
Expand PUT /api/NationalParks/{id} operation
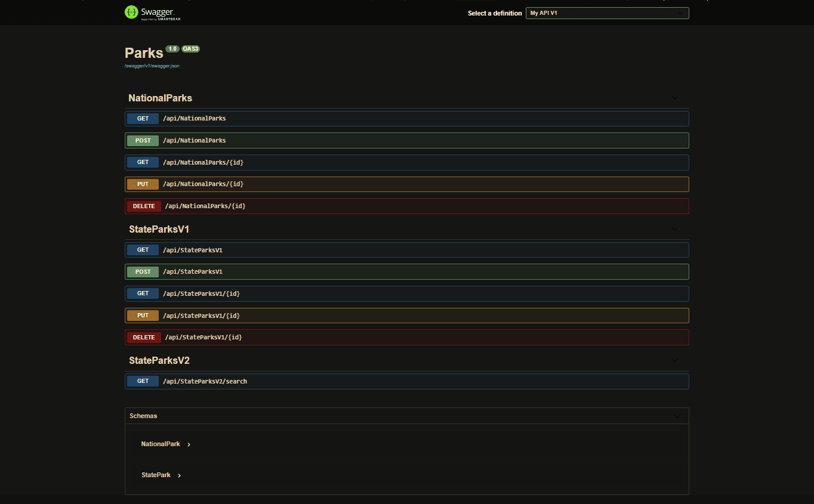(407, 184)
